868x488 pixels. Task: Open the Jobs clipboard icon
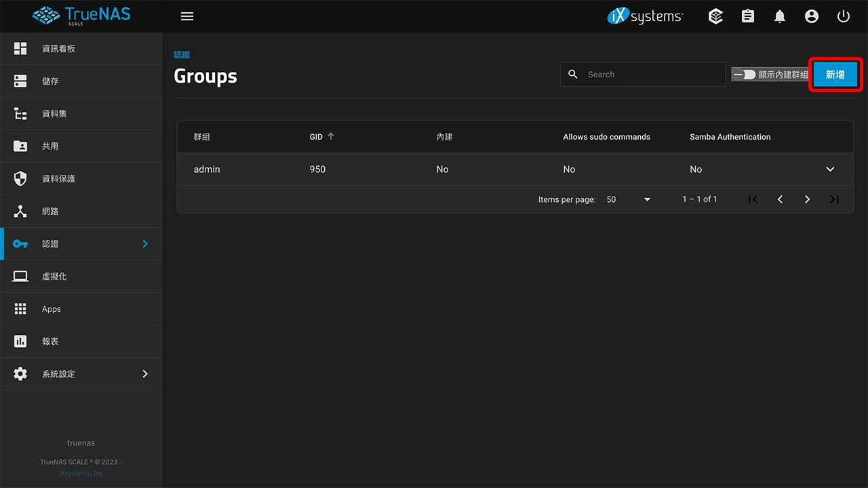pos(748,16)
